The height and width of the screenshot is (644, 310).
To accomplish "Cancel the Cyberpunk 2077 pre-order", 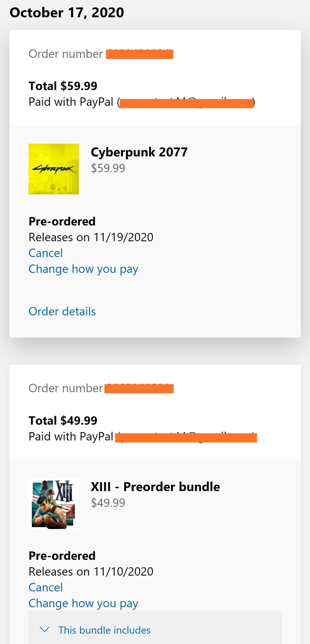I will [46, 253].
